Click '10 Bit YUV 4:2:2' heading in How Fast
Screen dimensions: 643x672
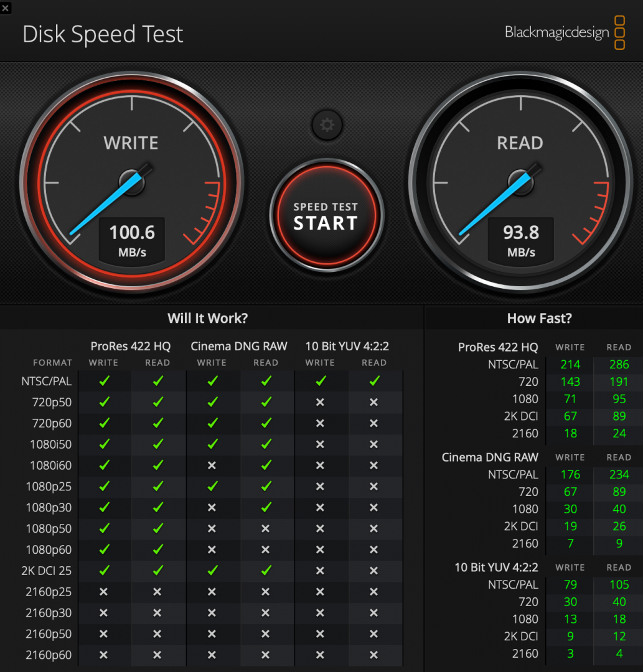496,567
